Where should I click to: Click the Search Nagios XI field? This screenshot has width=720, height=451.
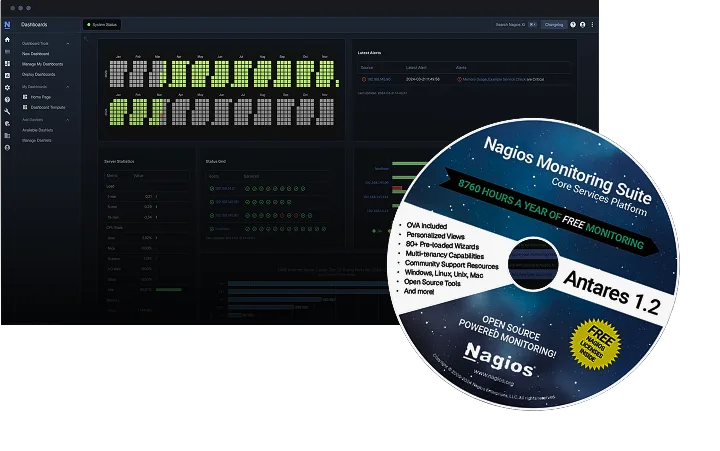pos(514,25)
